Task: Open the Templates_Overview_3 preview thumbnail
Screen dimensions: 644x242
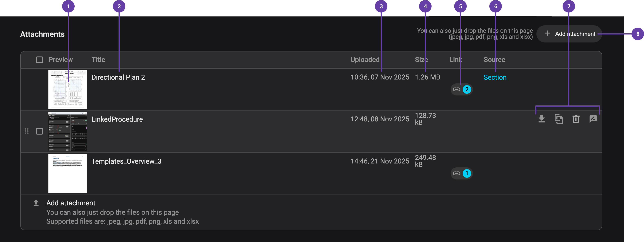Action: (x=68, y=173)
